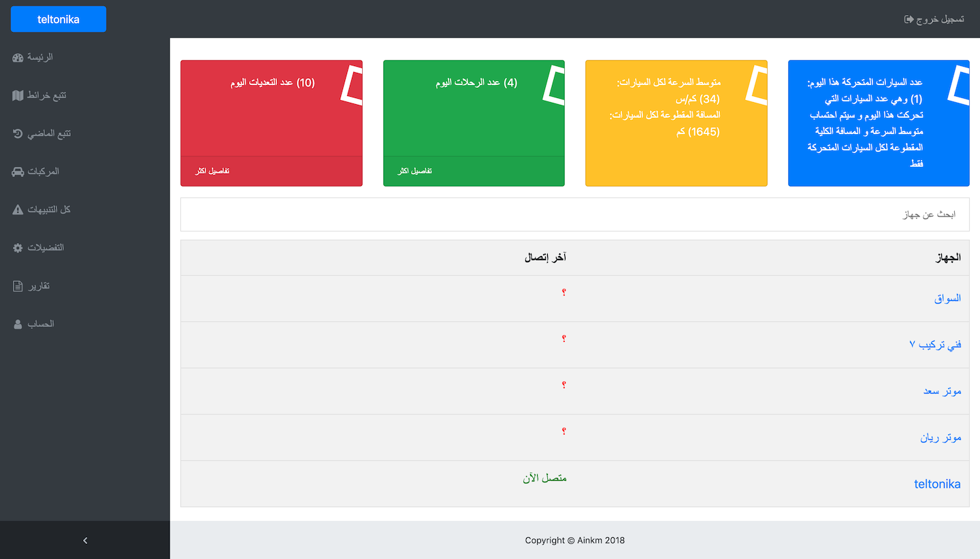Viewport: 980px width, 559px height.
Task: Click the white icon on the blue card
Action: 959,85
